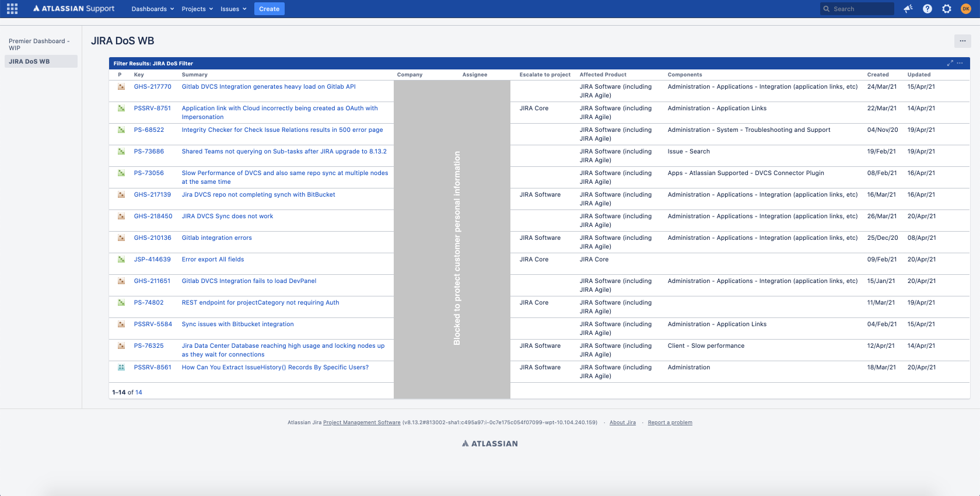Click the total count 14 link
The height and width of the screenshot is (496, 980).
pos(139,392)
